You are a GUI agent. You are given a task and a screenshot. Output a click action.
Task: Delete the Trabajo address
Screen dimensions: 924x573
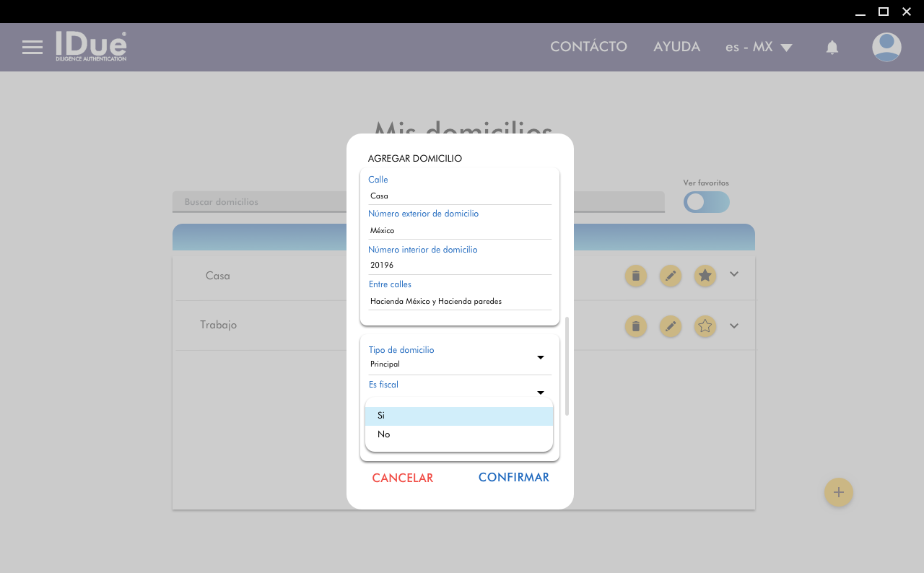[635, 326]
